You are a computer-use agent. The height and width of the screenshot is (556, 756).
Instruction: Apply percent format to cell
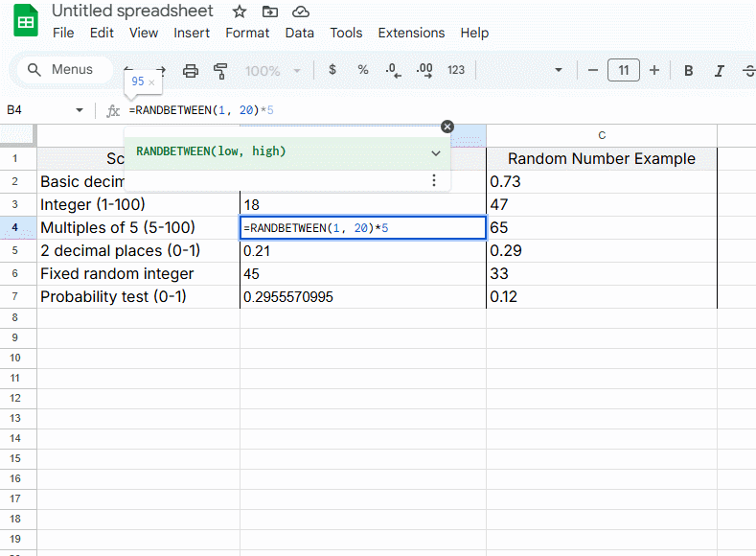point(363,70)
